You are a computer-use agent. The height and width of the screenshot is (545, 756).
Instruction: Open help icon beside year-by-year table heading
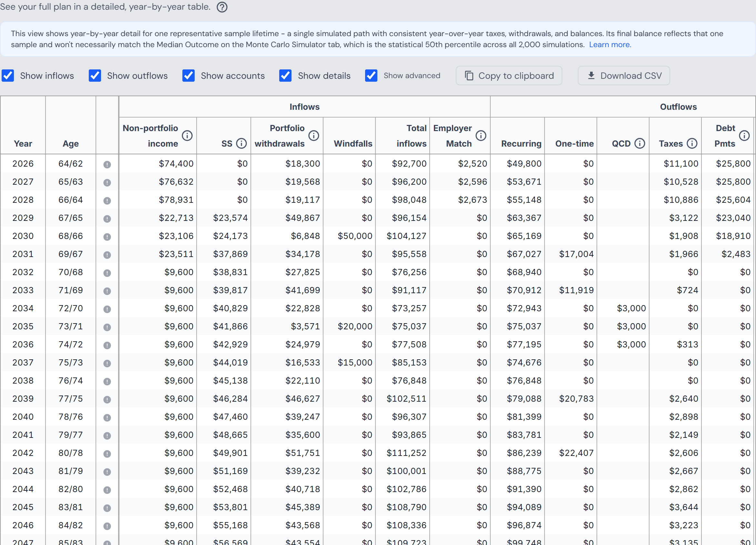[222, 7]
